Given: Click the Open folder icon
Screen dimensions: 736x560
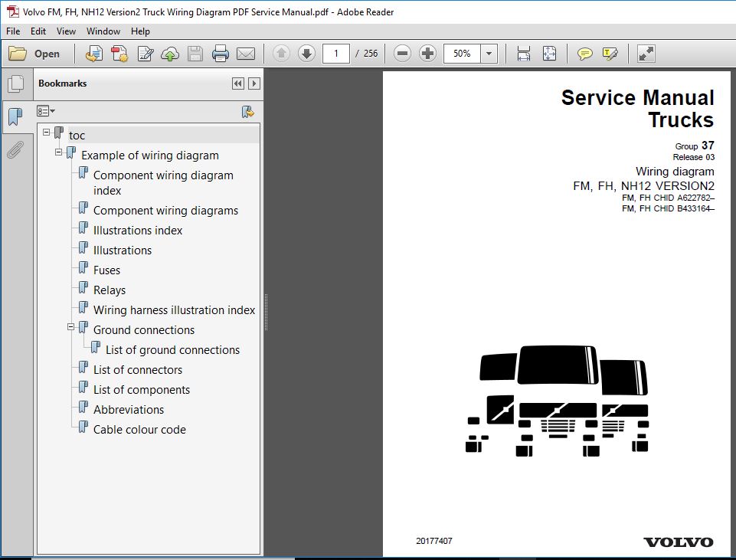Looking at the screenshot, I should pos(18,54).
